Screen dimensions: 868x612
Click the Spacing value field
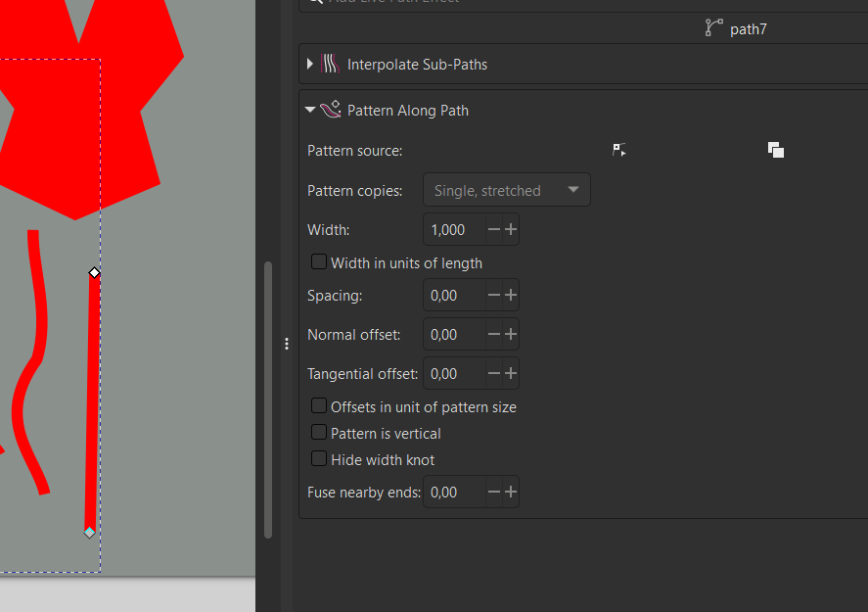(455, 295)
